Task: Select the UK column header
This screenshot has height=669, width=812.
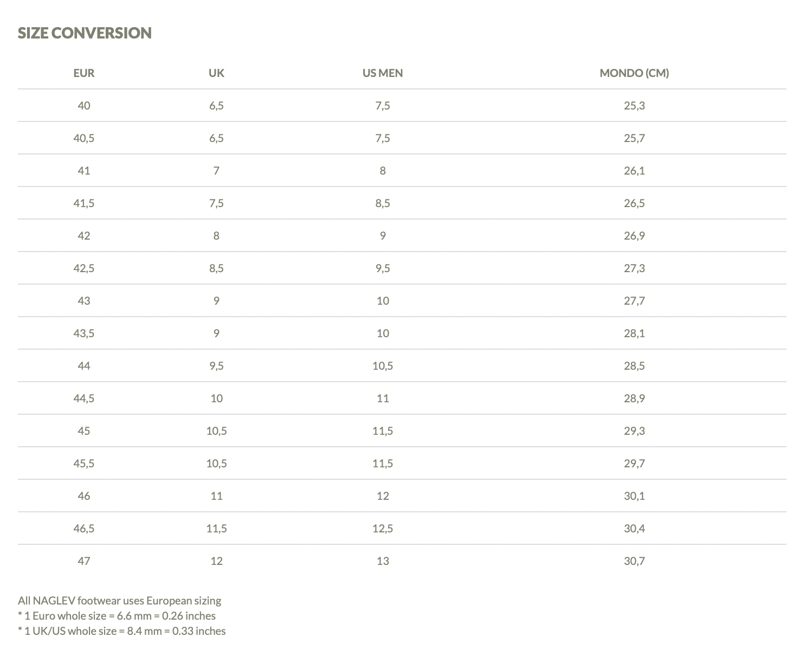Action: (x=216, y=73)
